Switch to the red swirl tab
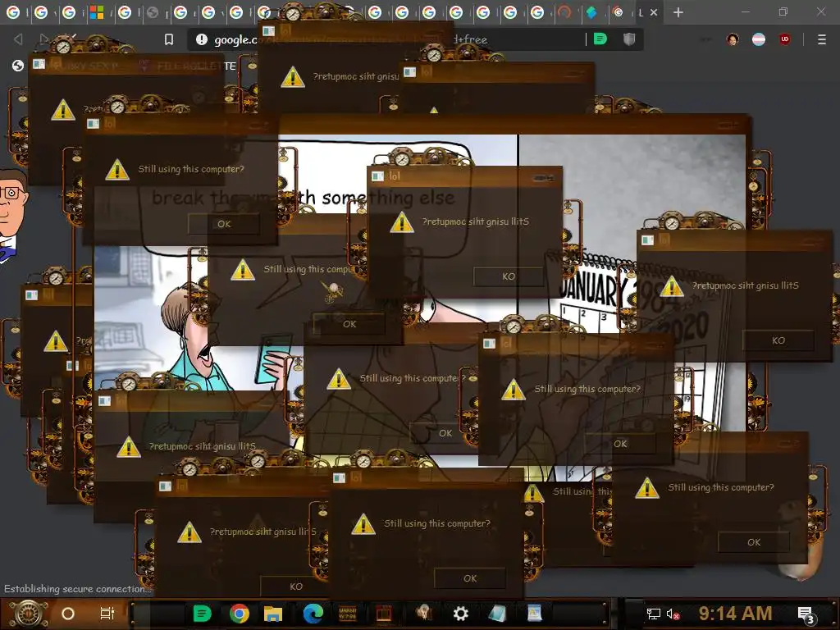This screenshot has height=630, width=840. pos(564,11)
